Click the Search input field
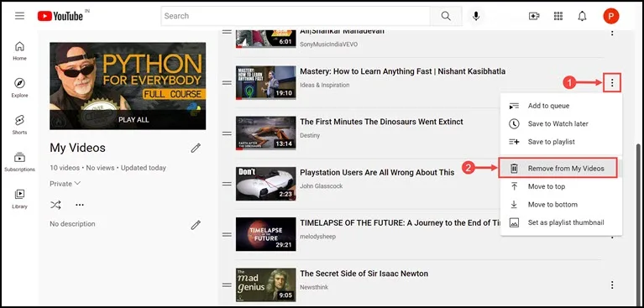 (296, 16)
